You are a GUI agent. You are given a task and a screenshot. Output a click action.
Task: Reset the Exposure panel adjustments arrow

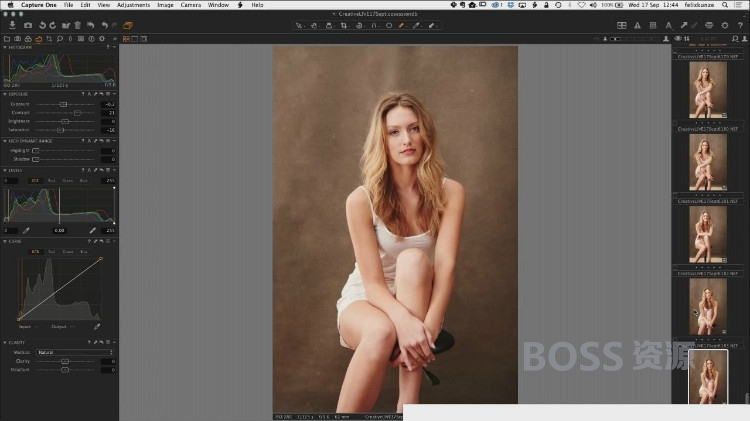101,94
